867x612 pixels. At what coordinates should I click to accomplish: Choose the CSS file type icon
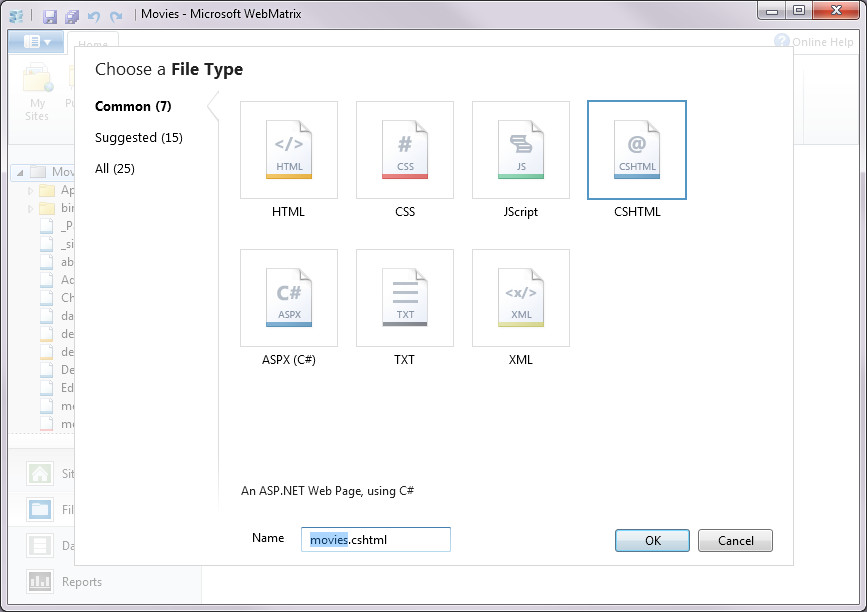[405, 150]
